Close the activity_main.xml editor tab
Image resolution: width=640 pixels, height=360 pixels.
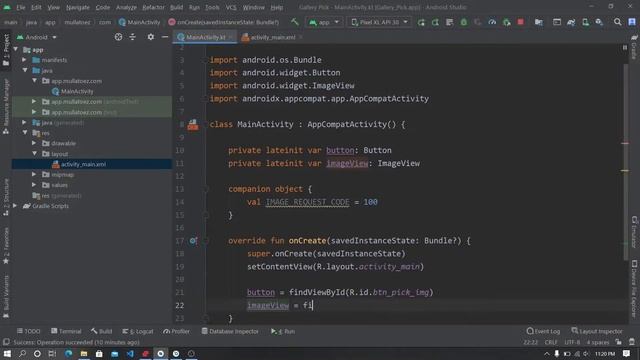click(x=301, y=37)
